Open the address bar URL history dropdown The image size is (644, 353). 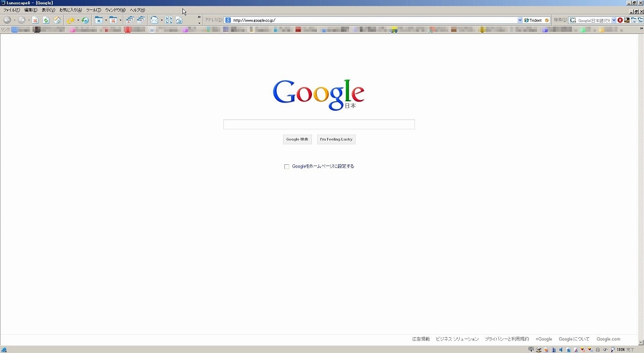tap(519, 20)
